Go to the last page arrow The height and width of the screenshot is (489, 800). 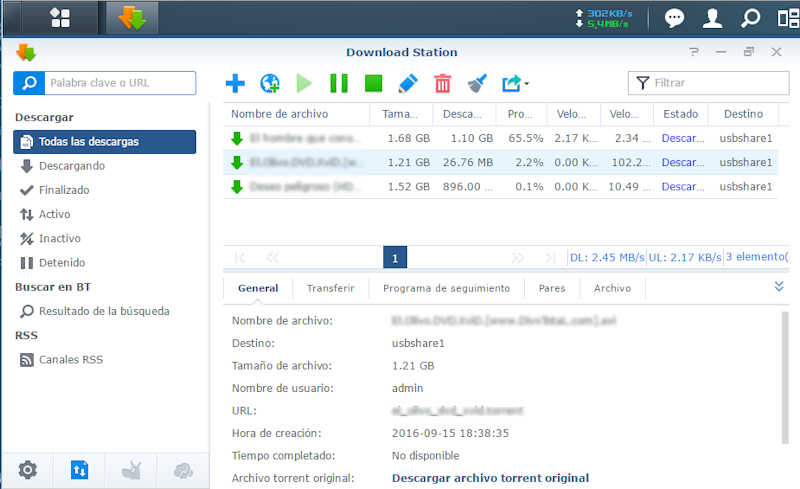[x=550, y=258]
